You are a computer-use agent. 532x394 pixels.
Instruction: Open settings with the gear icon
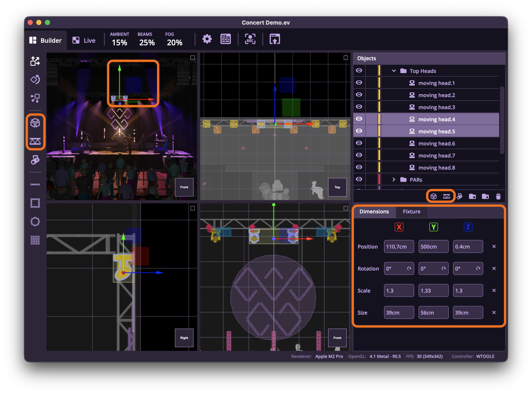[x=207, y=39]
